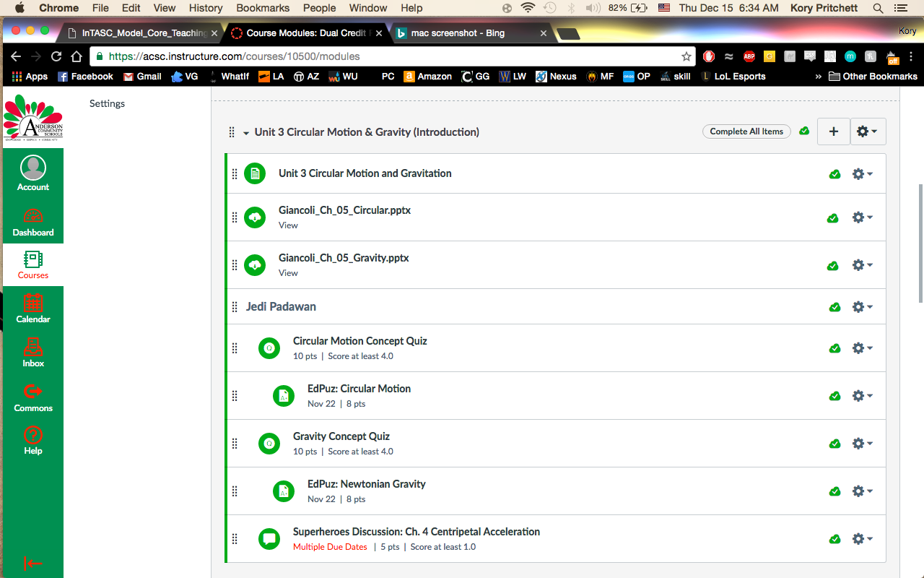
Task: Toggle publish status of Unit 3 module
Action: tap(804, 131)
